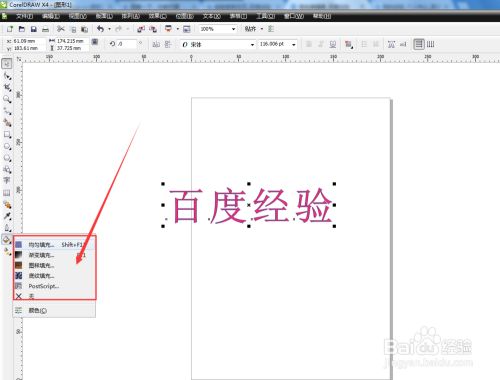Expand the application launcher arrow
This screenshot has width=500, height=380.
click(177, 29)
